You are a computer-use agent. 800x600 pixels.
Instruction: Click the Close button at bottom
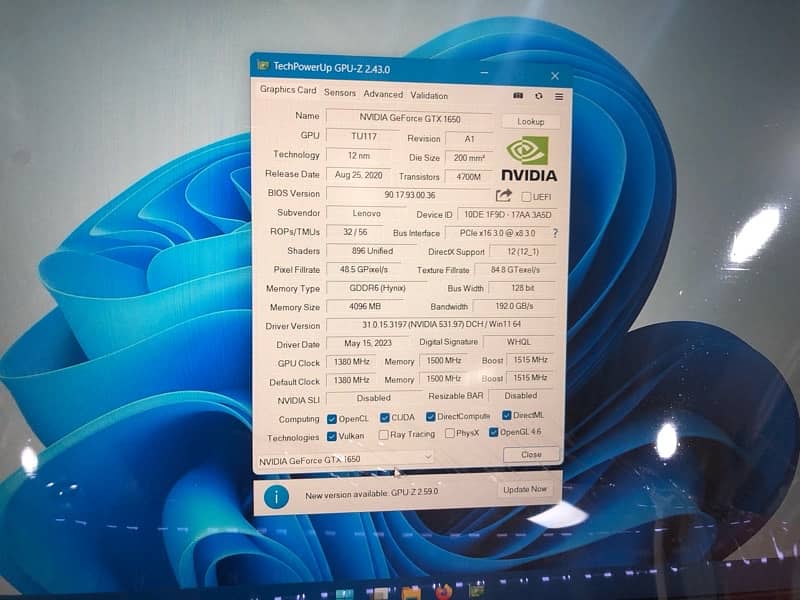pos(531,454)
